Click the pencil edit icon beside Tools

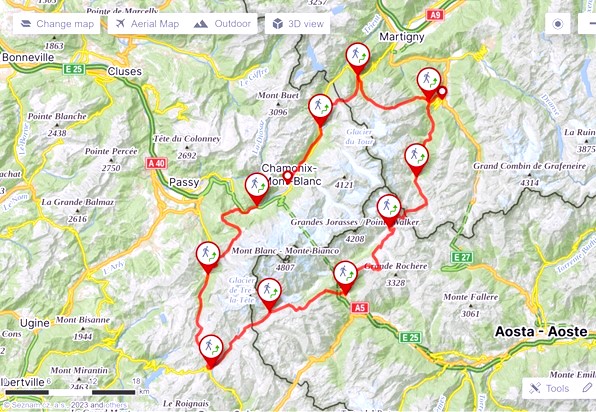[587, 388]
